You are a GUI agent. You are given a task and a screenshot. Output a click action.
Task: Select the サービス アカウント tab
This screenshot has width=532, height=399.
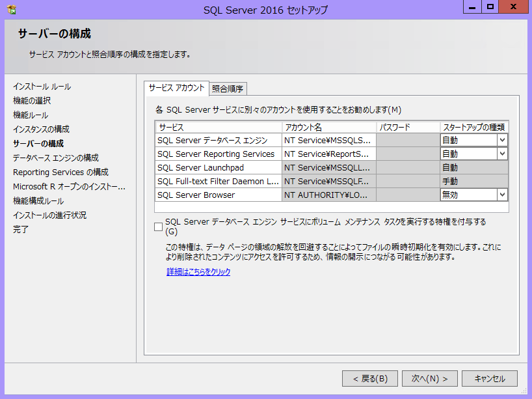click(x=176, y=88)
